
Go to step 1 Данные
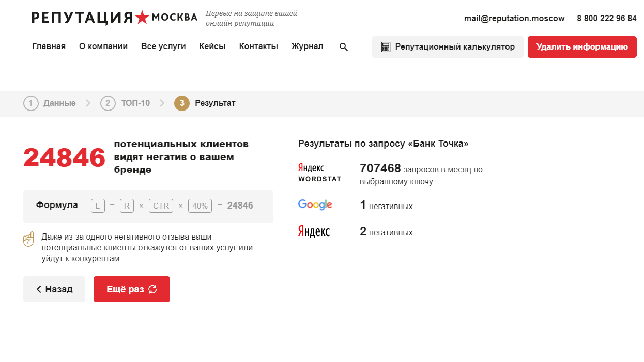pyautogui.click(x=50, y=103)
